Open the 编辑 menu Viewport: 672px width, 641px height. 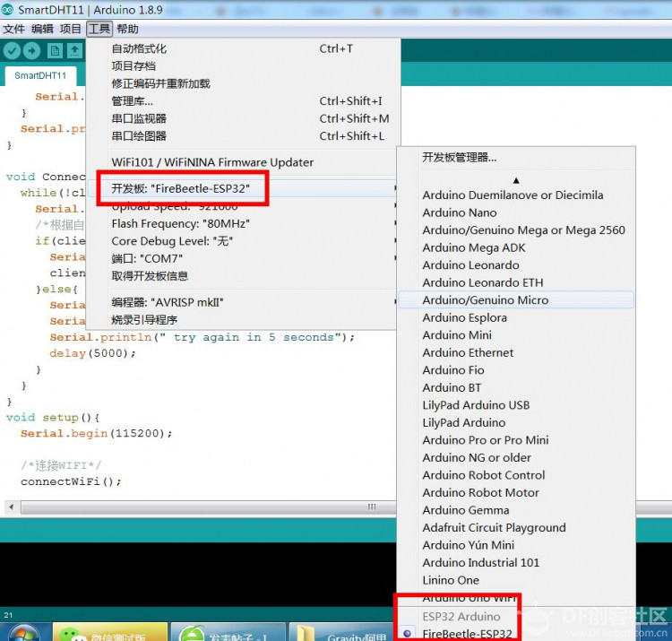pyautogui.click(x=42, y=30)
